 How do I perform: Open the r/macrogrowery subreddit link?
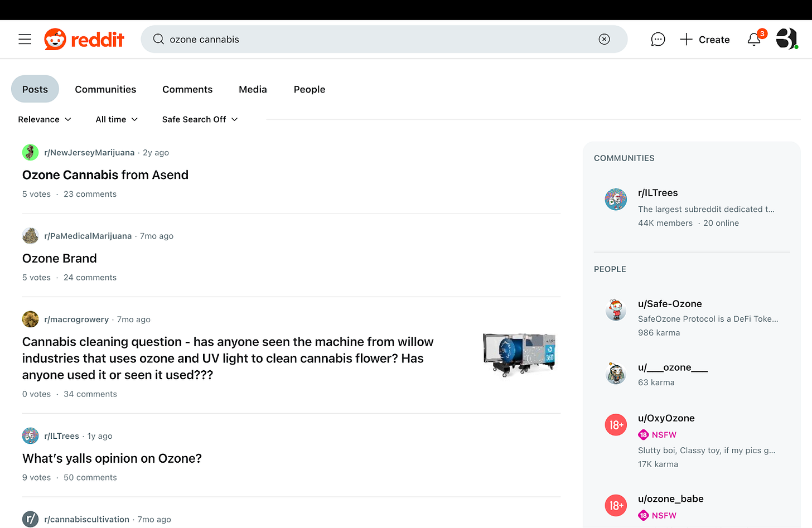(76, 319)
